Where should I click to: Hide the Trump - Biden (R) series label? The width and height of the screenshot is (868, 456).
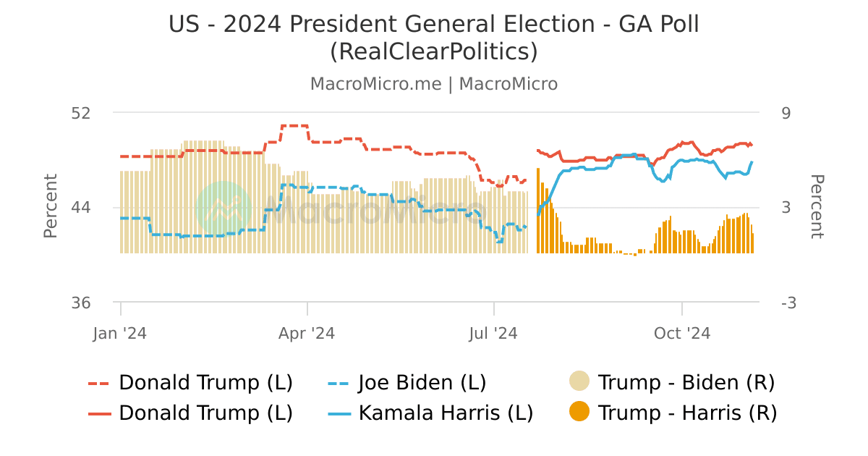(x=686, y=382)
